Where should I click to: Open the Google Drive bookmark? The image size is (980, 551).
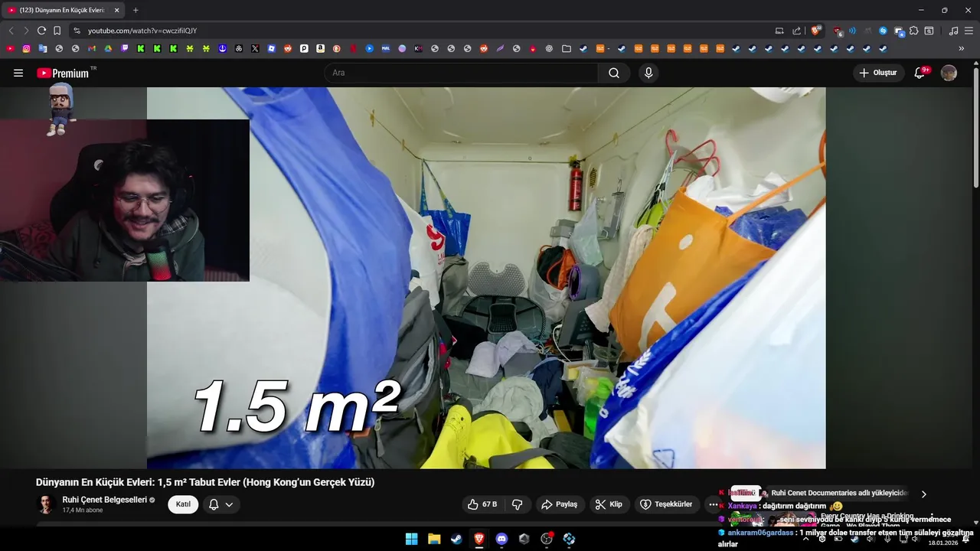pos(108,48)
